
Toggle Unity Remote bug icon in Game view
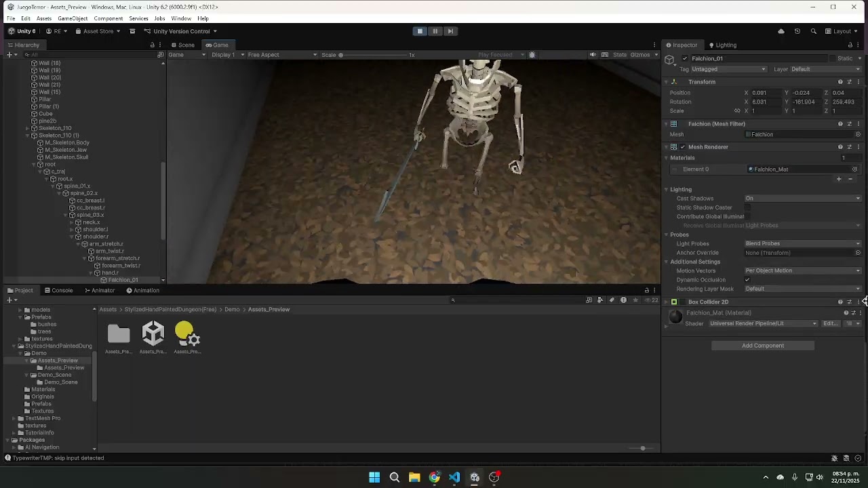point(532,55)
